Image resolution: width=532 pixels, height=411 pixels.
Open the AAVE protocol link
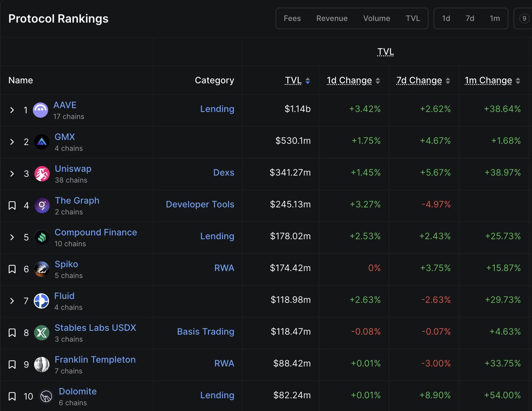pyautogui.click(x=65, y=105)
